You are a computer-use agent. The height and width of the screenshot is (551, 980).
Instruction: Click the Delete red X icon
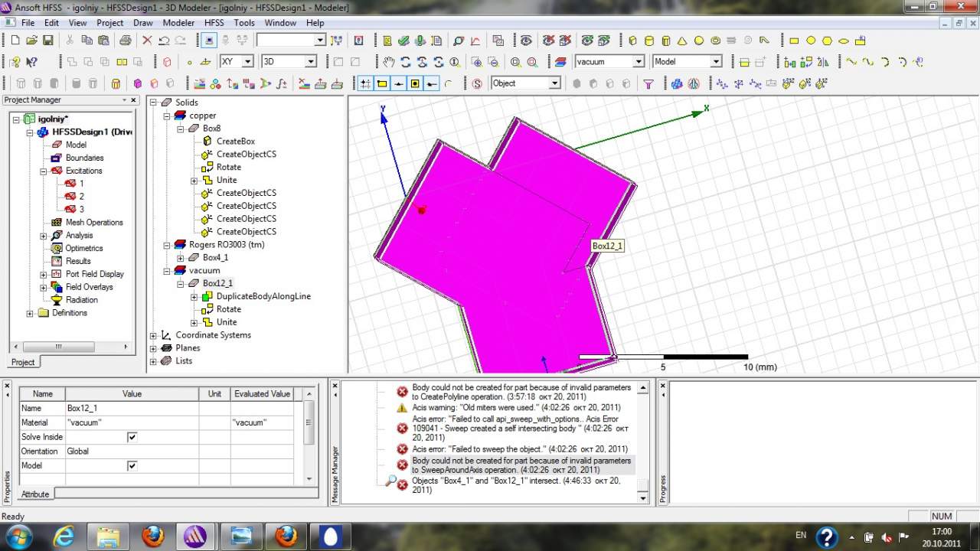click(147, 41)
